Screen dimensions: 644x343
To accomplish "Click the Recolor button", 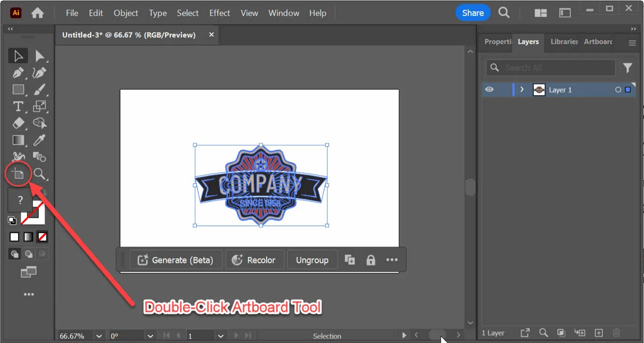I will click(x=254, y=260).
